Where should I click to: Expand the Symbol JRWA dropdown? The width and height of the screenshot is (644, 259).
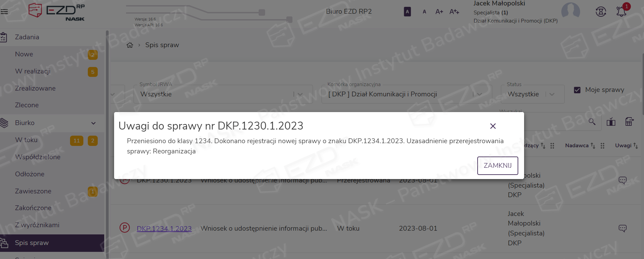300,94
